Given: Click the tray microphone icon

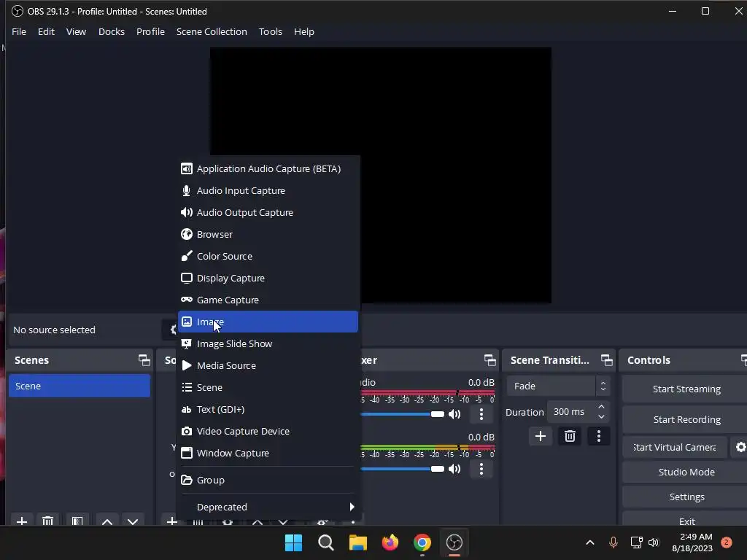Looking at the screenshot, I should click(x=613, y=542).
